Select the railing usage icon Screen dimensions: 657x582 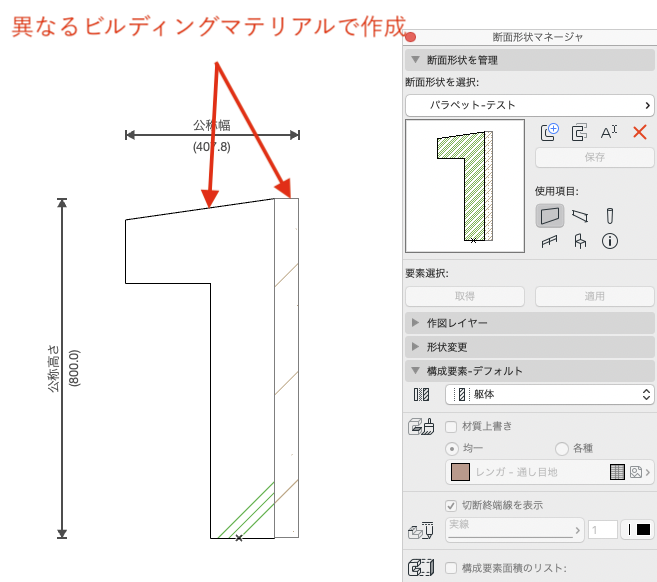tap(549, 241)
